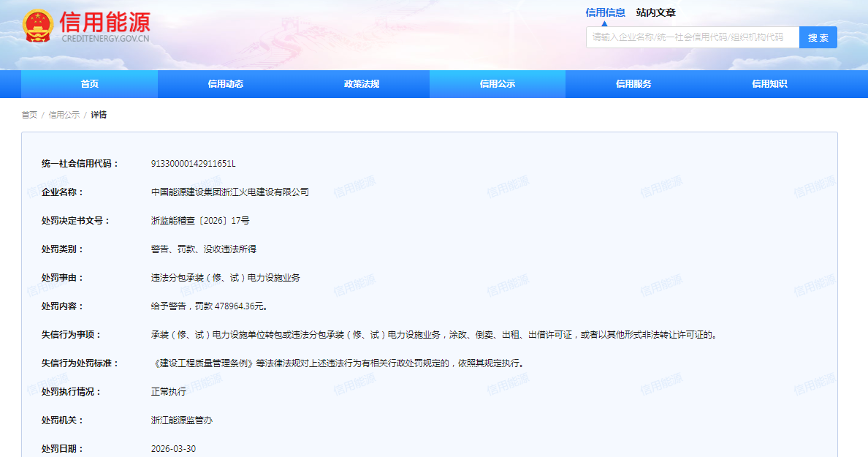The width and height of the screenshot is (868, 457).
Task: Click the 信用能源 site title
Action: [x=106, y=22]
